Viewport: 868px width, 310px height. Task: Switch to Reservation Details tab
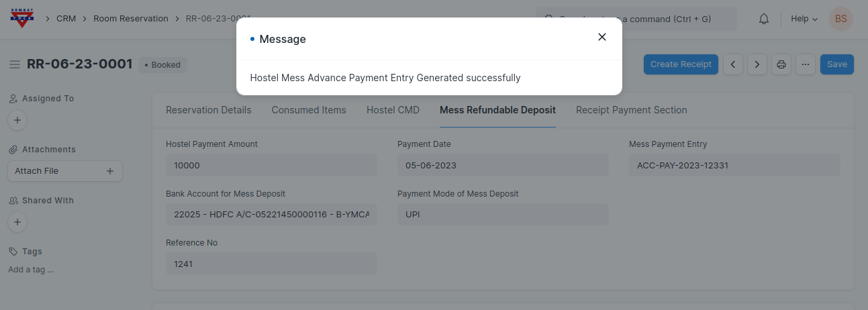(208, 110)
